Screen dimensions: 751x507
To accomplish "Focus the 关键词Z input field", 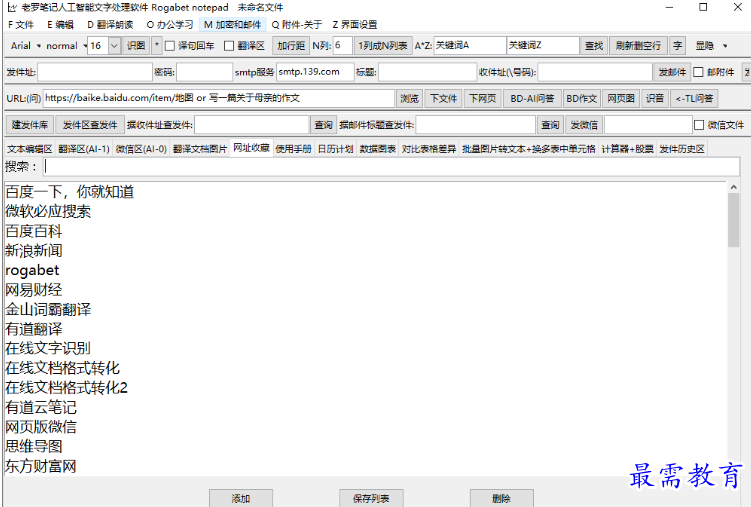I will click(543, 45).
